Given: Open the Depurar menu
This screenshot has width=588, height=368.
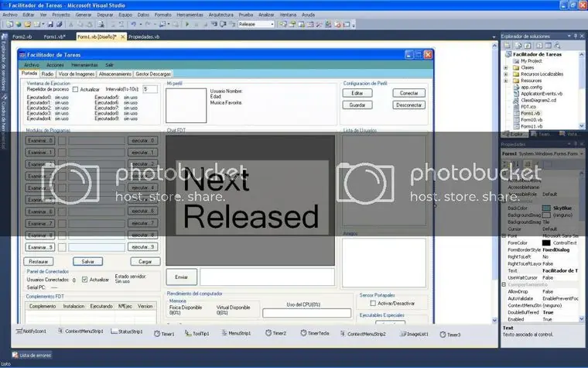Looking at the screenshot, I should click(x=105, y=15).
